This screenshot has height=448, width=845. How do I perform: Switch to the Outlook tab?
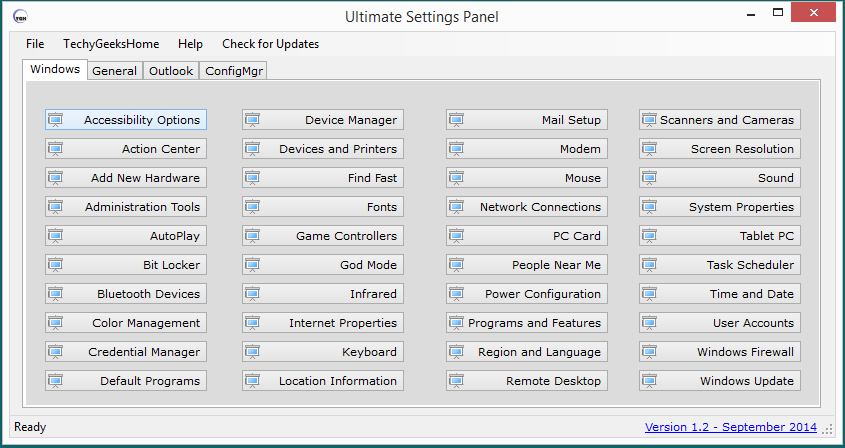[171, 71]
